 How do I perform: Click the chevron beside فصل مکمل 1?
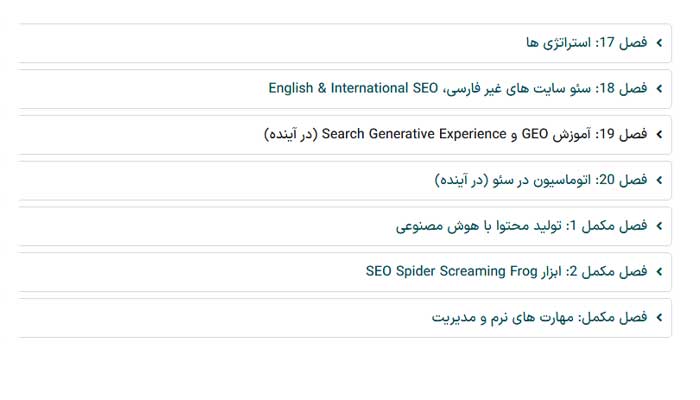(659, 226)
